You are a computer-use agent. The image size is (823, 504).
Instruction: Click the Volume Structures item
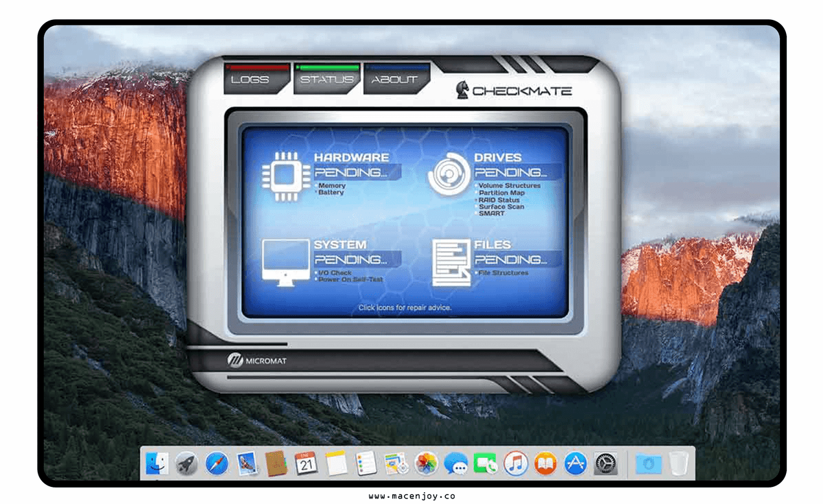[510, 186]
